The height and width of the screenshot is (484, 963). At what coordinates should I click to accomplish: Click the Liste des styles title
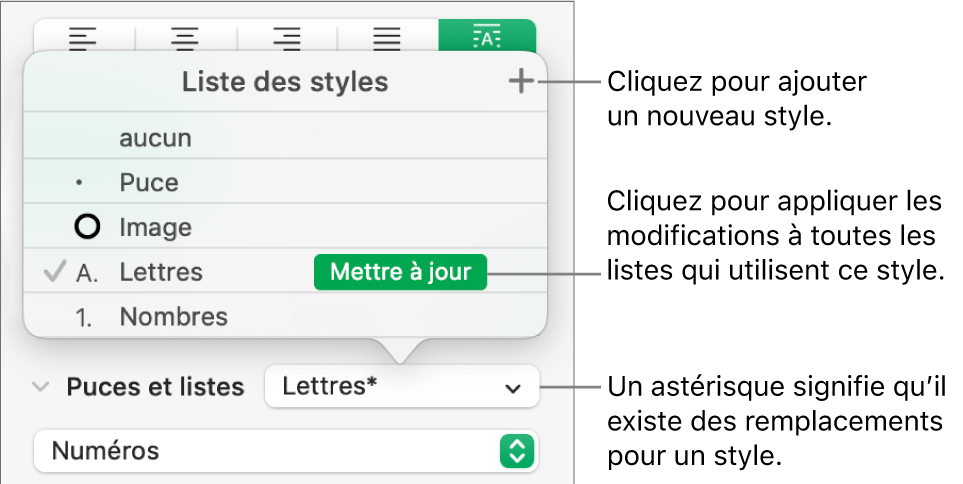(284, 82)
